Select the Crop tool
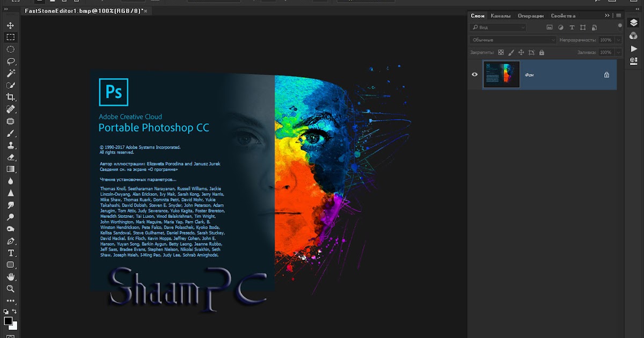Viewport: 644px width, 338px height. tap(10, 97)
